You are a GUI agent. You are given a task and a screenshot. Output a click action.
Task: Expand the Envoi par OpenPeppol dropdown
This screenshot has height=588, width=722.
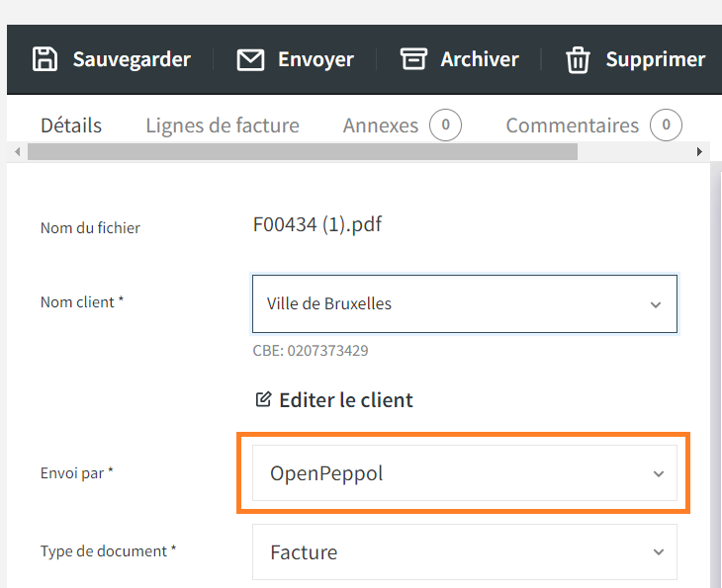[465, 473]
